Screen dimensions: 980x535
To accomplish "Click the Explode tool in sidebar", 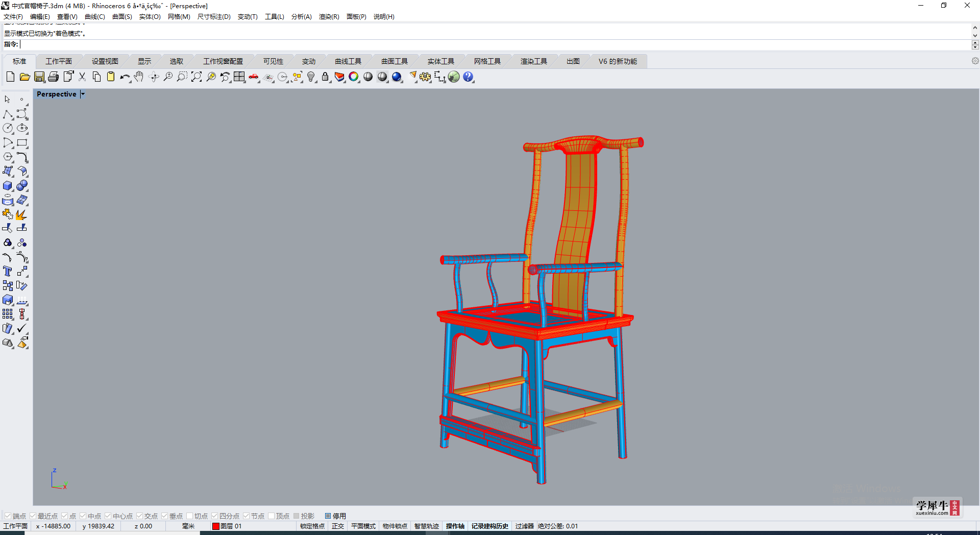I will (x=22, y=214).
